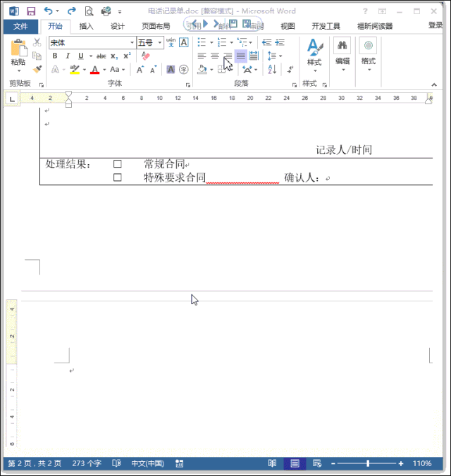This screenshot has height=476, width=451.
Task: Toggle Bold formatting
Action: click(x=55, y=56)
